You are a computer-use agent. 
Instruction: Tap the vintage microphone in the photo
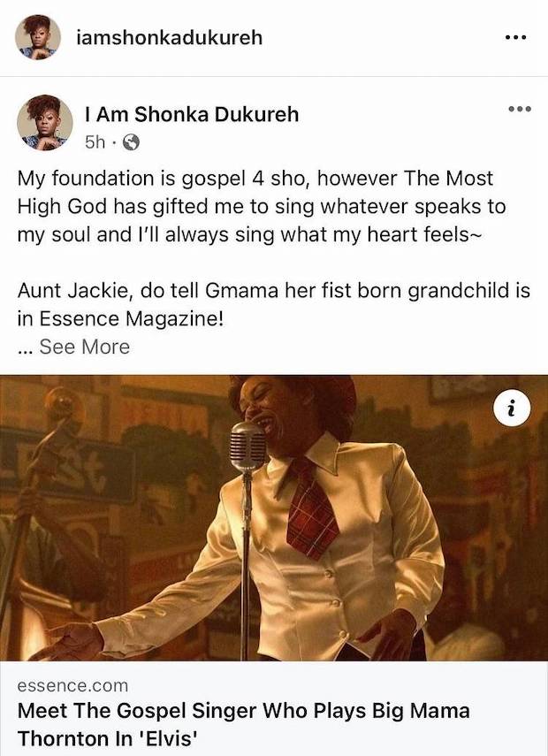tap(247, 448)
